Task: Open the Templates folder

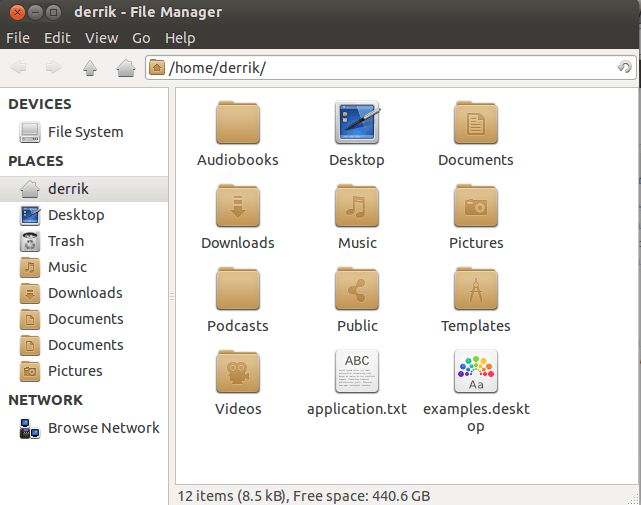Action: 475,290
